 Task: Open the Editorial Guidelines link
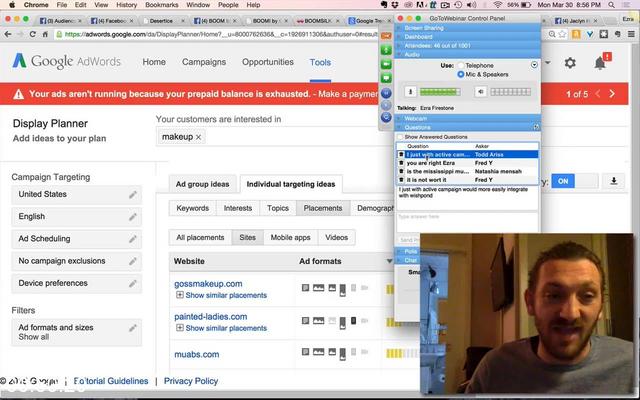111,381
